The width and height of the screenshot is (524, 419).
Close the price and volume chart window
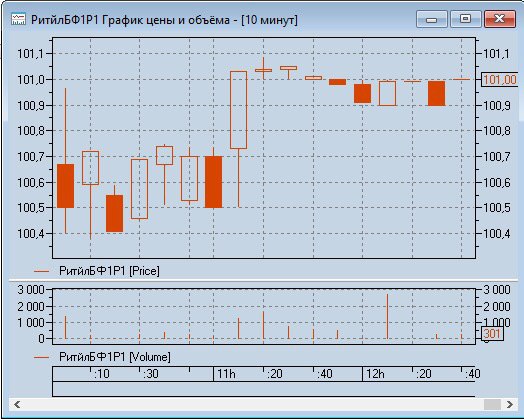click(500, 19)
